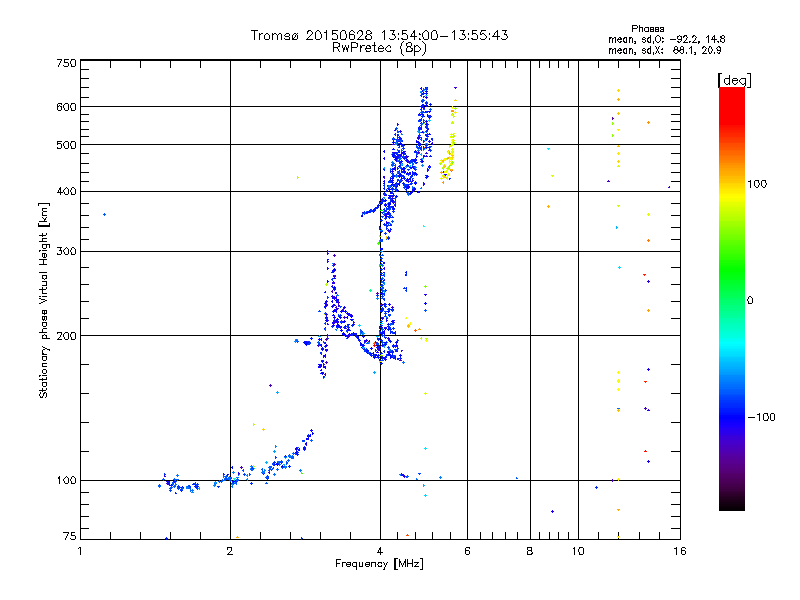Select the 'mean, sd,O: -92.2, 14.8' line

point(666,39)
